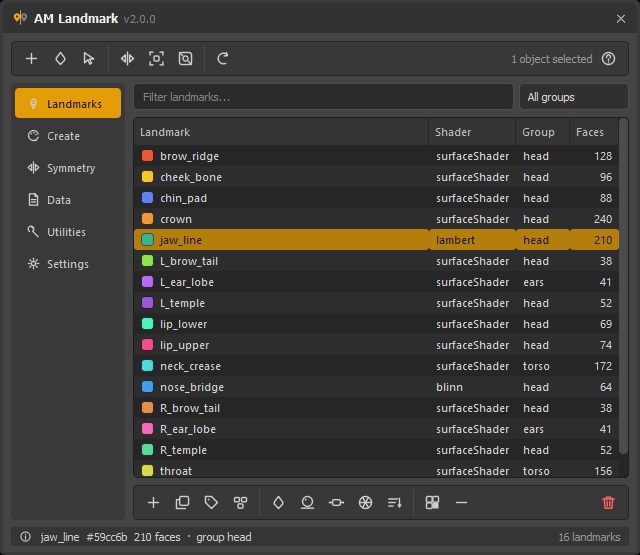The width and height of the screenshot is (640, 555).
Task: Click the four-squares grid icon in bottom toolbar
Action: [x=432, y=502]
